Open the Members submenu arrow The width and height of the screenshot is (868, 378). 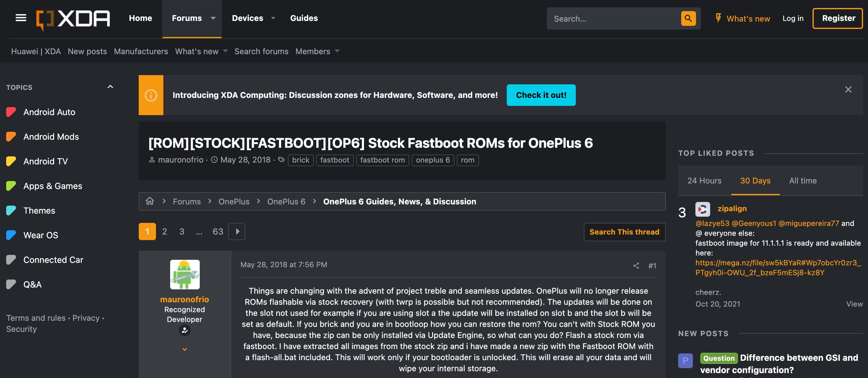click(x=337, y=51)
